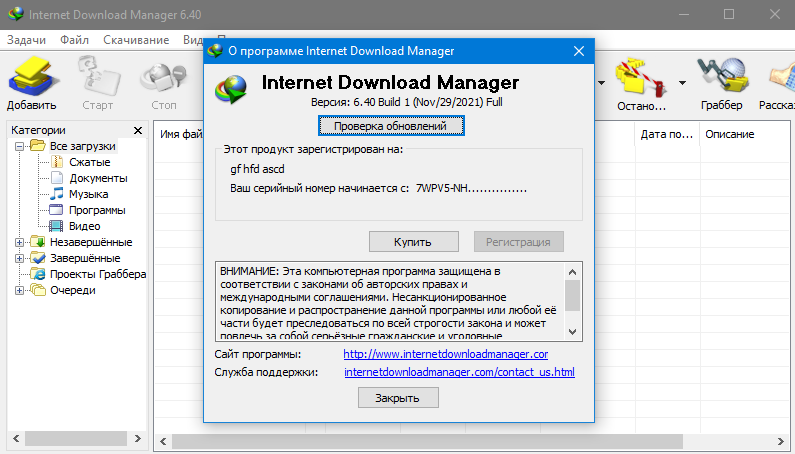Click the license text scroll-up arrow

[x=572, y=272]
